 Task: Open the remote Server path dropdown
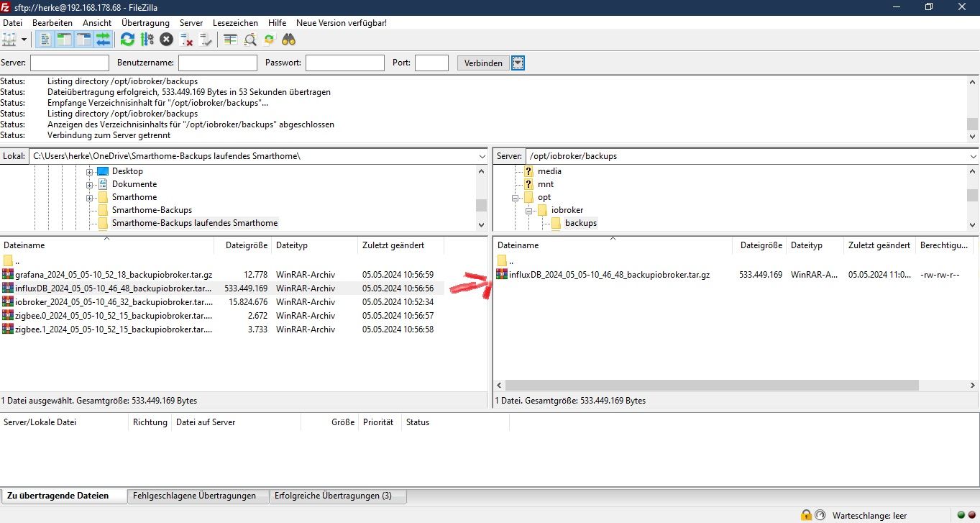974,156
